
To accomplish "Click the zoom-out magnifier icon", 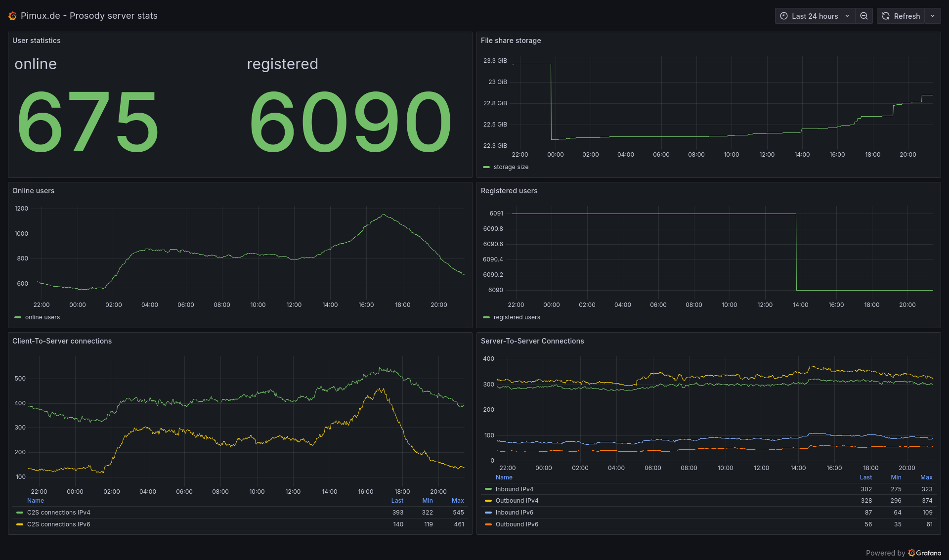I will tap(863, 16).
